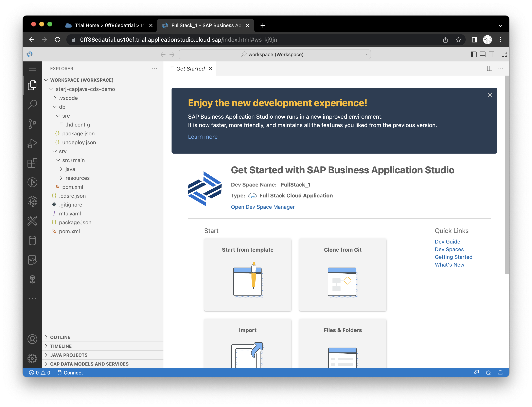Viewport: 532px width, 407px height.
Task: Click the editor vertical scrollbar
Action: [x=507, y=174]
